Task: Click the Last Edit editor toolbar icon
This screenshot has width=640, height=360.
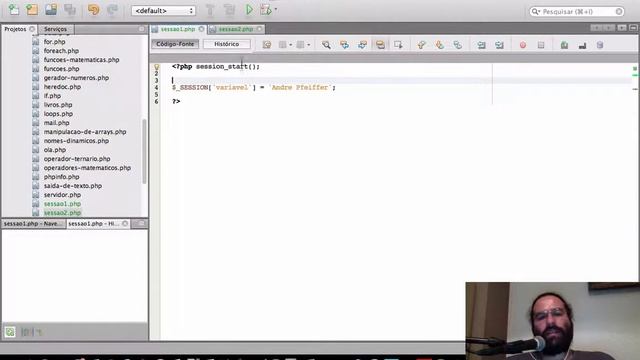Action: 267,45
